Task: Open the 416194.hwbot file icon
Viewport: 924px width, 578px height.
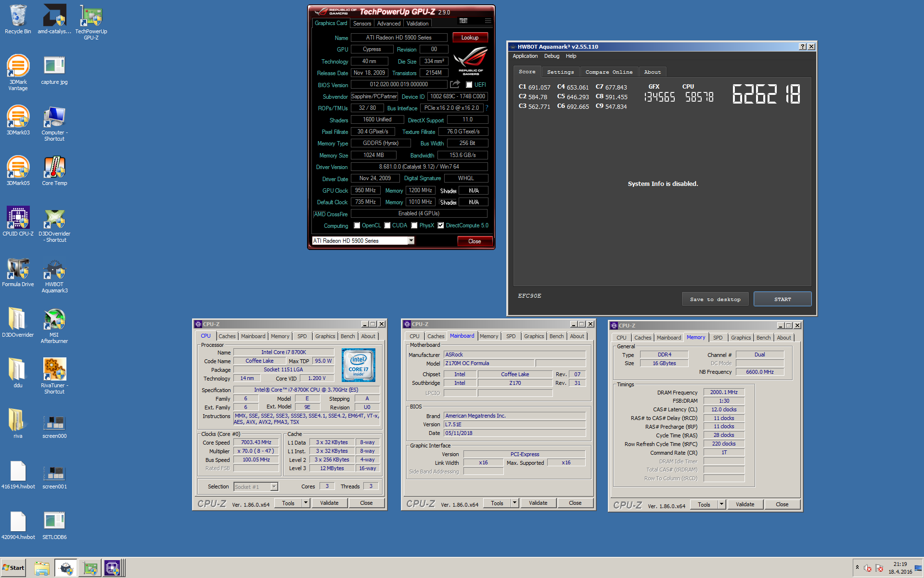Action: [x=18, y=474]
